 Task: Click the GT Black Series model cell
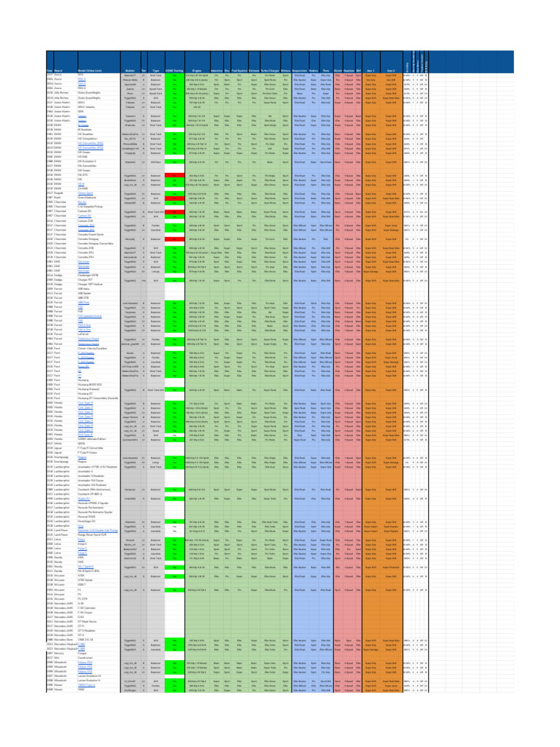[98, 622]
